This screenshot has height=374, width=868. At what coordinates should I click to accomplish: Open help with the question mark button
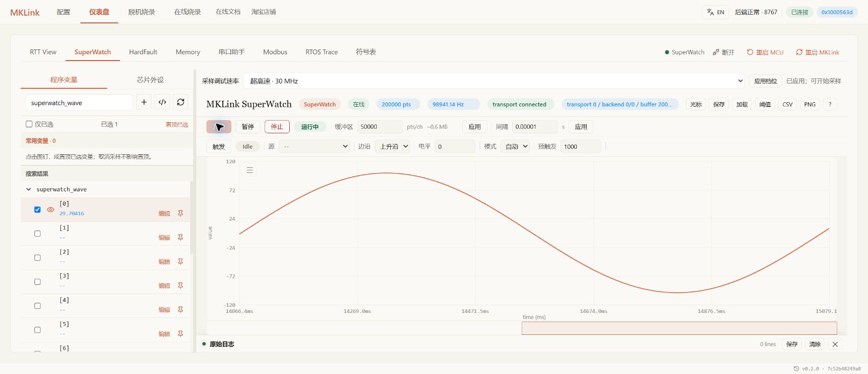tap(830, 104)
